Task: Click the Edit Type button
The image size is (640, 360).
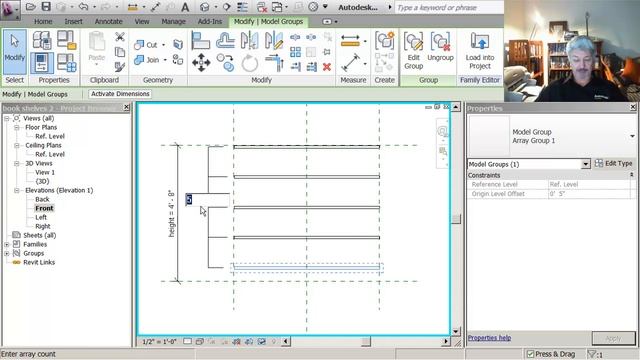Action: [x=614, y=163]
